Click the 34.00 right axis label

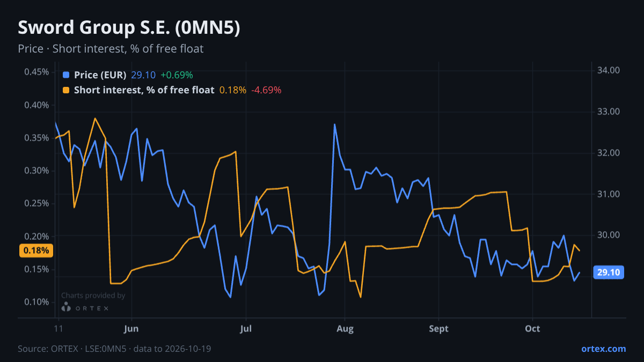pyautogui.click(x=609, y=70)
